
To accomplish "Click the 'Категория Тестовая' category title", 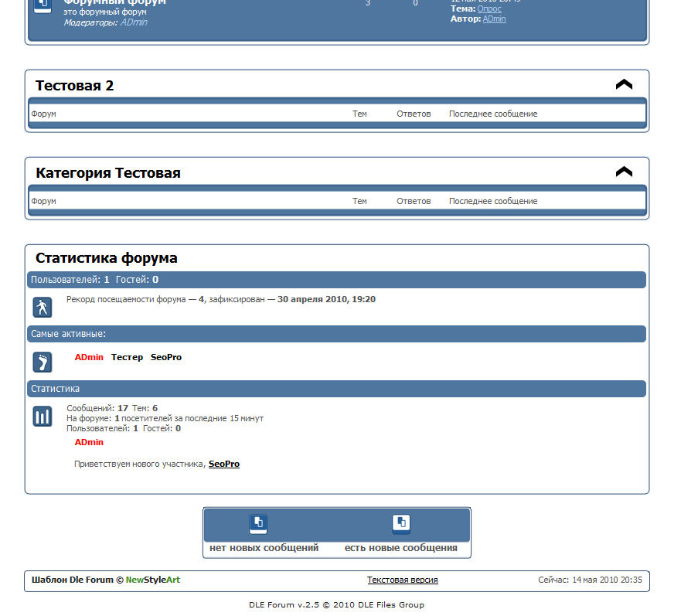I will click(108, 173).
